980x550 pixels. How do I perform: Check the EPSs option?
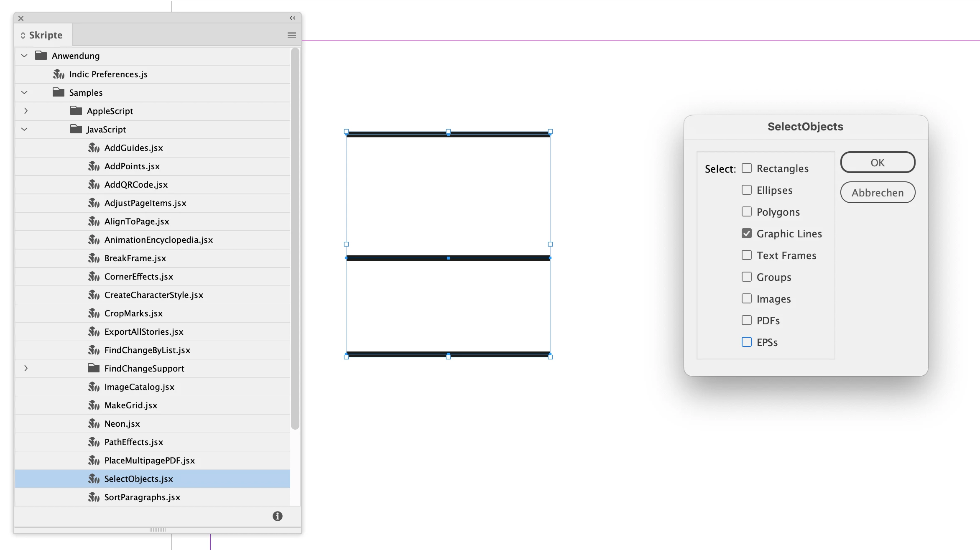click(746, 342)
